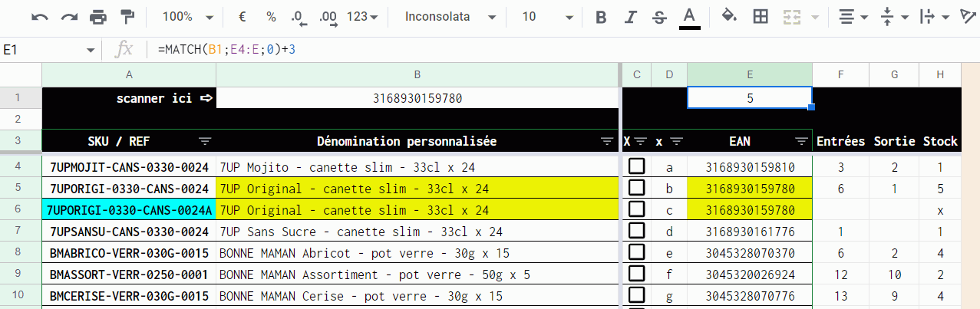Check the box for 7UP Mojito row
This screenshot has height=309, width=980.
coord(636,166)
